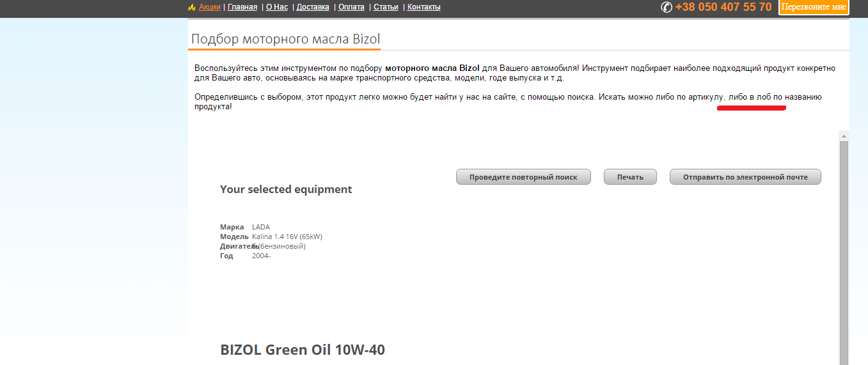Click the phone handset icon in header
868x365 pixels.
pos(666,7)
